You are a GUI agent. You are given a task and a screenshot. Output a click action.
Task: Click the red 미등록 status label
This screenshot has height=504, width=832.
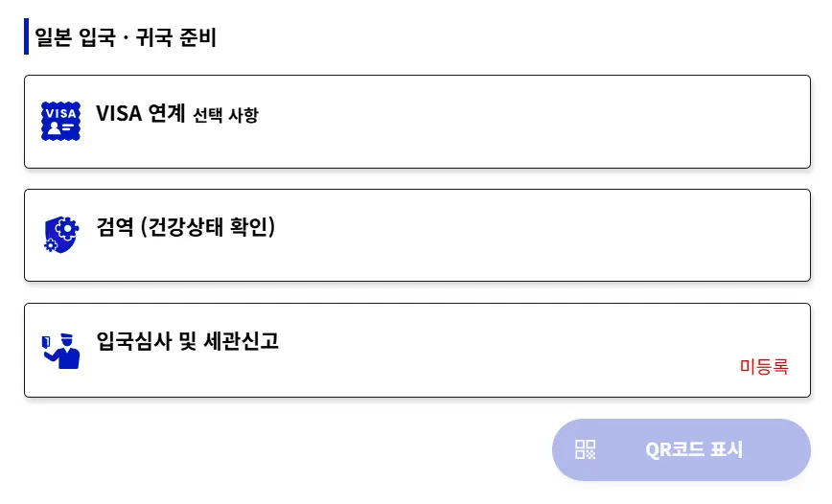[x=764, y=367]
